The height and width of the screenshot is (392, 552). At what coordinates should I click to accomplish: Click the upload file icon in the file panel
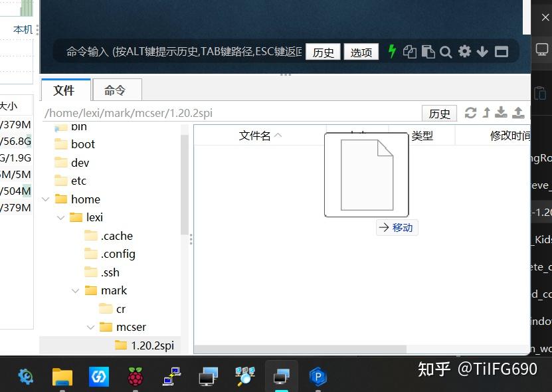(517, 113)
